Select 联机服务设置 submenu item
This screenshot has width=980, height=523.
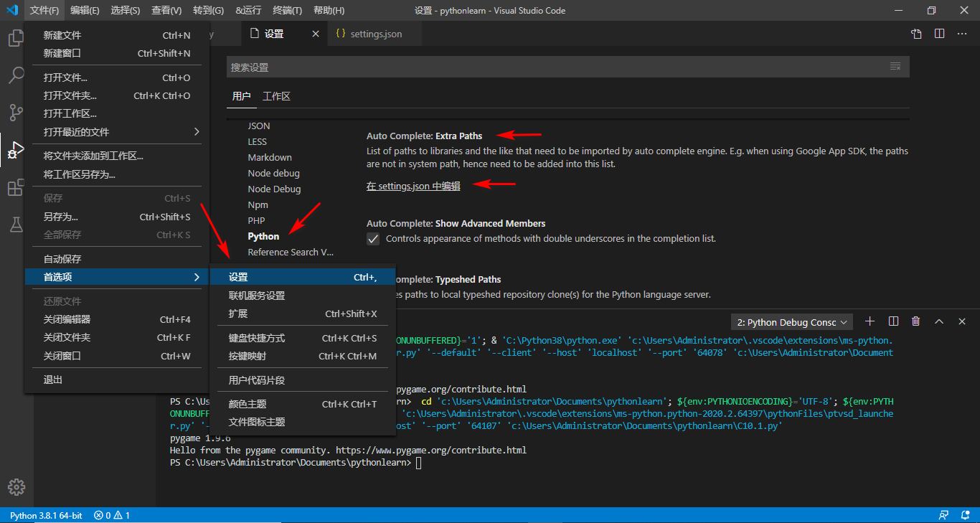pyautogui.click(x=302, y=296)
